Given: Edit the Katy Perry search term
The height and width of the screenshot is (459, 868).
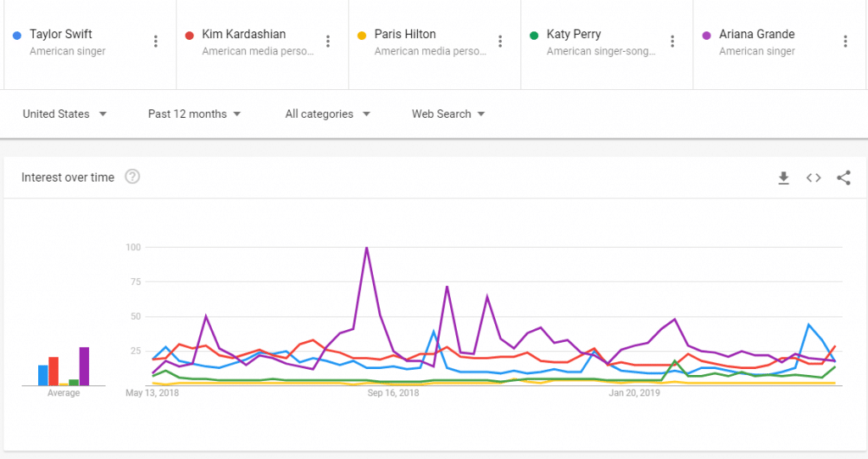Looking at the screenshot, I should (x=573, y=35).
